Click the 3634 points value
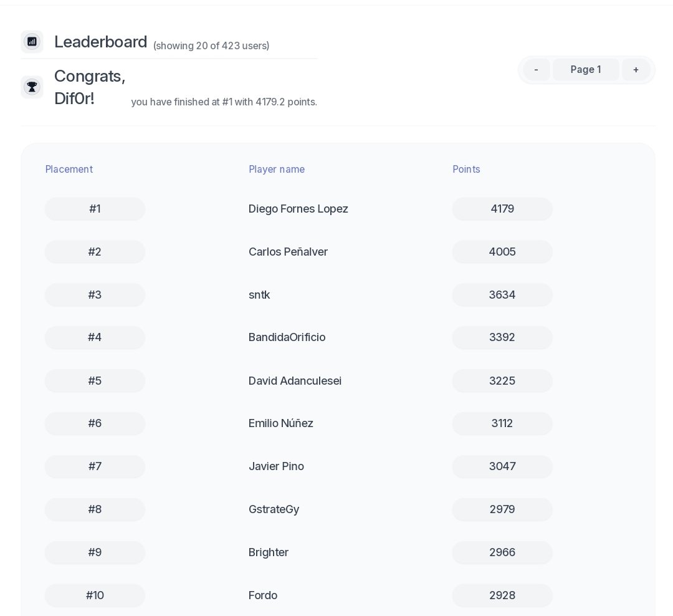 coord(502,295)
